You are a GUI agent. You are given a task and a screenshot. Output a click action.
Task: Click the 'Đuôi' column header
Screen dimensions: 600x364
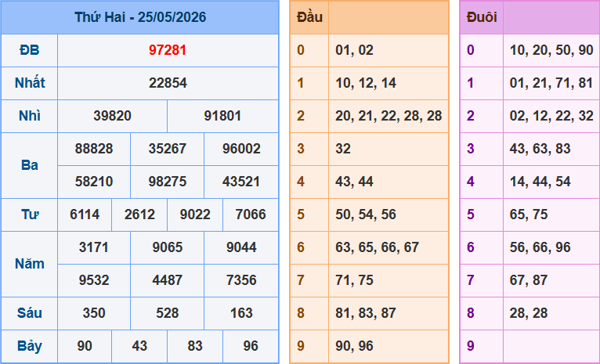482,17
